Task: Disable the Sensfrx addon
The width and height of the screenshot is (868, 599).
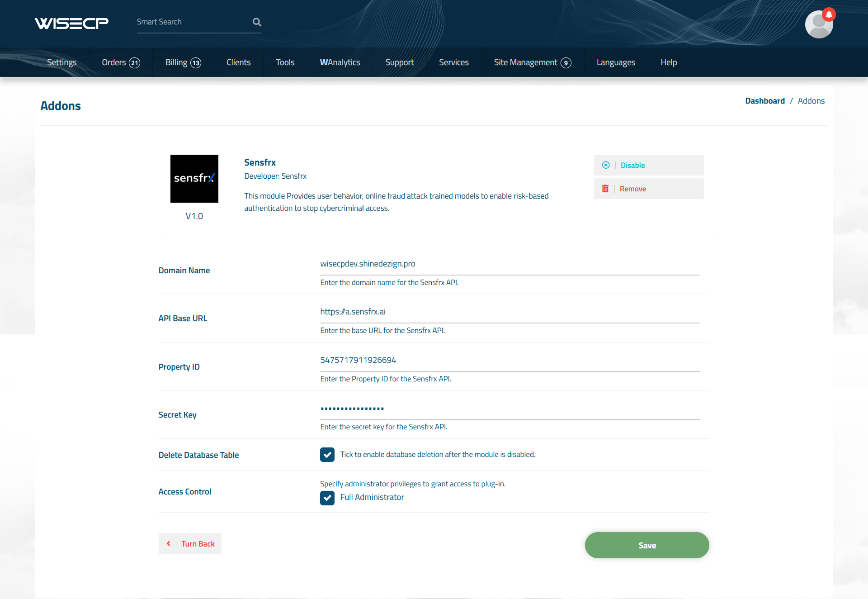Action: (648, 165)
